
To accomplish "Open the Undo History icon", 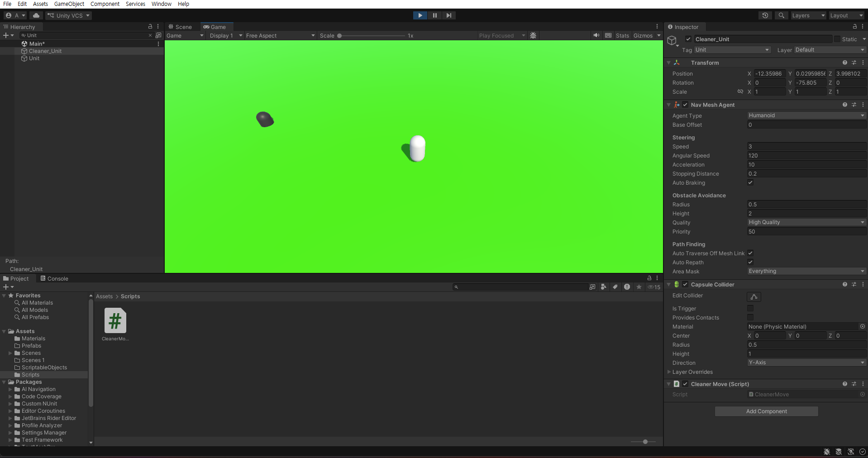I will click(x=765, y=15).
